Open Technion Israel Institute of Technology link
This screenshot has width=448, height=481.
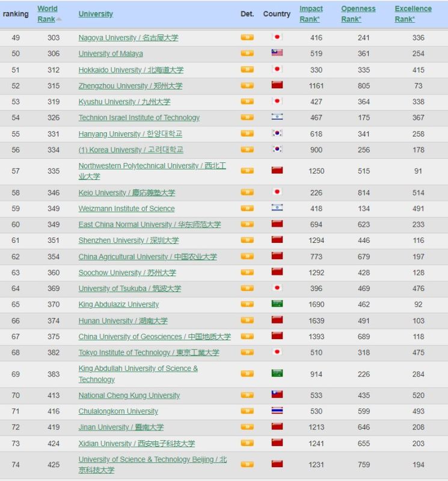139,118
